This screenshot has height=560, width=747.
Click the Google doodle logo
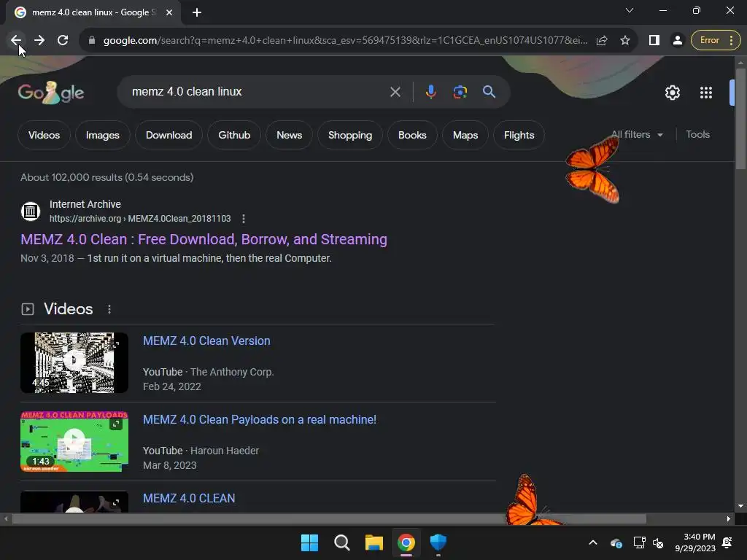click(x=51, y=93)
